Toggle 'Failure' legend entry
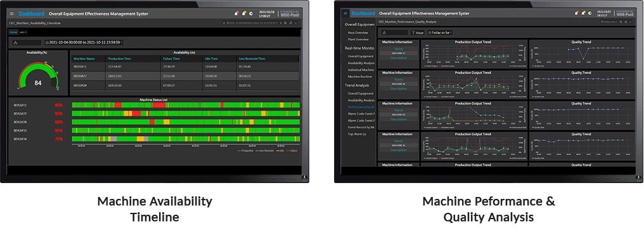Image resolution: width=644 pixels, height=235 pixels. pos(292,151)
